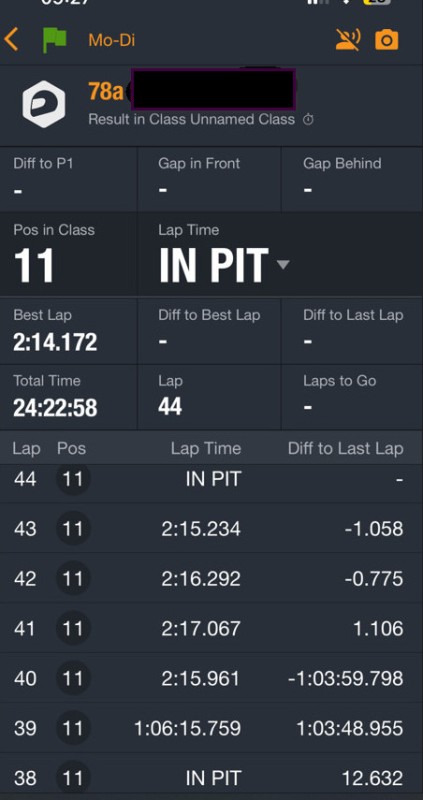Viewport: 423px width, 800px height.
Task: Tap the Diff to Last Lap column header
Action: [x=345, y=448]
